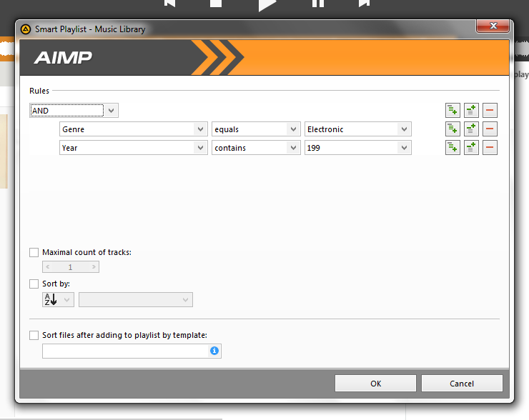529x420 pixels.
Task: Add a rule group from the Genre row
Action: 471,129
